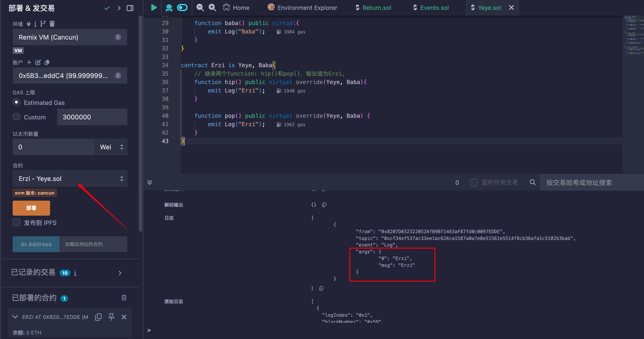Remove the deployed ERZI contract
644x339 pixels.
point(124,317)
